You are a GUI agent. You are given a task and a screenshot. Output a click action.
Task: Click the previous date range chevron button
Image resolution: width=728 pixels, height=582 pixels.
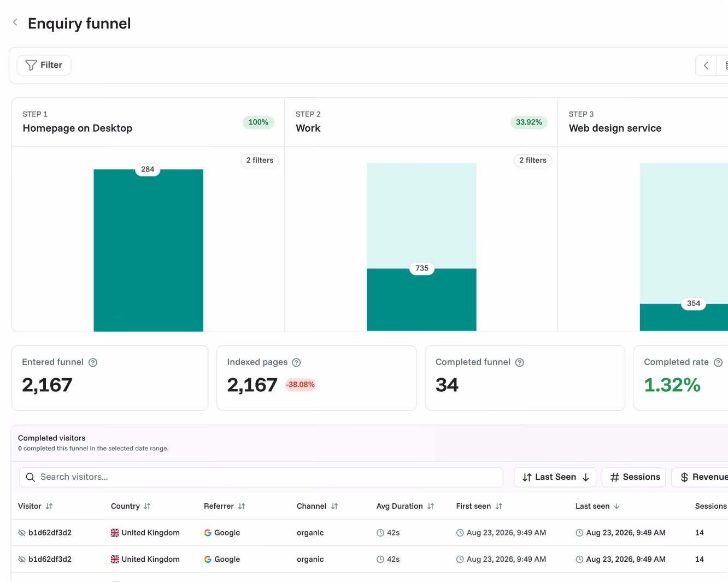pyautogui.click(x=706, y=66)
